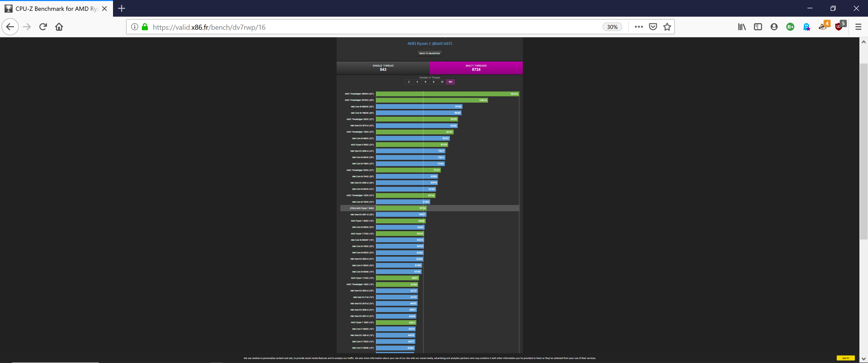The image size is (868, 363).
Task: Click Intel Core i9-9920X (24T) label
Action: point(363,189)
